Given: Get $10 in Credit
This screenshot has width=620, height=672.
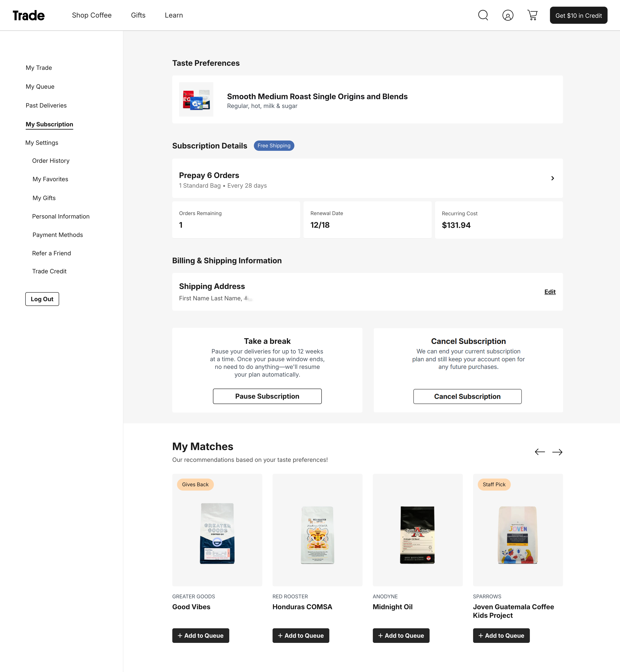Looking at the screenshot, I should [578, 15].
